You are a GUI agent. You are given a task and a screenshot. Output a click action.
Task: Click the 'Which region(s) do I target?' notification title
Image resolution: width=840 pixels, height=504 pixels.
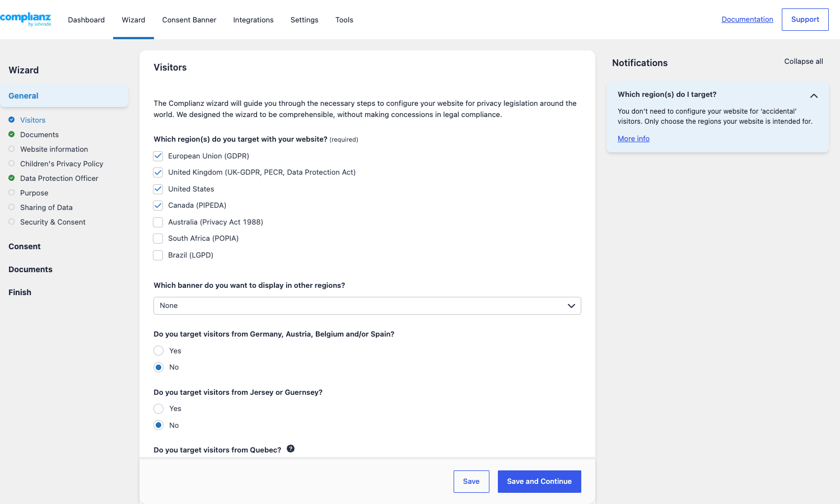tap(667, 94)
